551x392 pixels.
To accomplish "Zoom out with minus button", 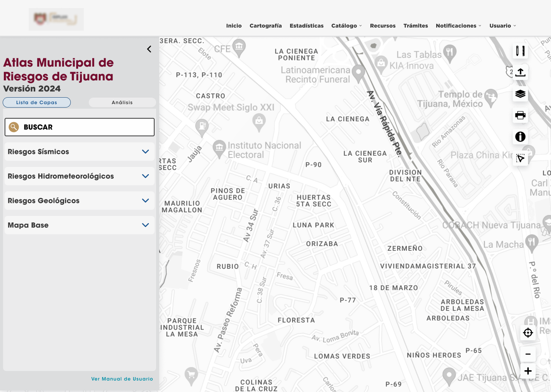I will 528,354.
